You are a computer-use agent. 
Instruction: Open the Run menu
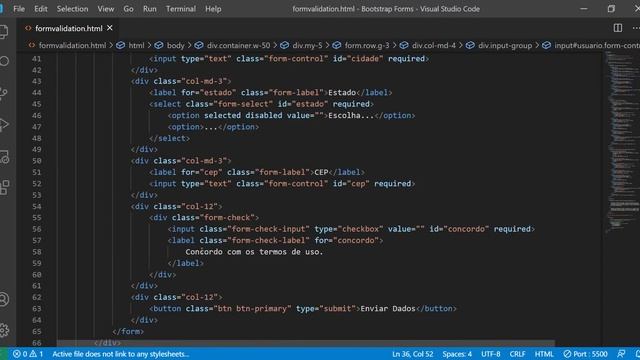150,9
